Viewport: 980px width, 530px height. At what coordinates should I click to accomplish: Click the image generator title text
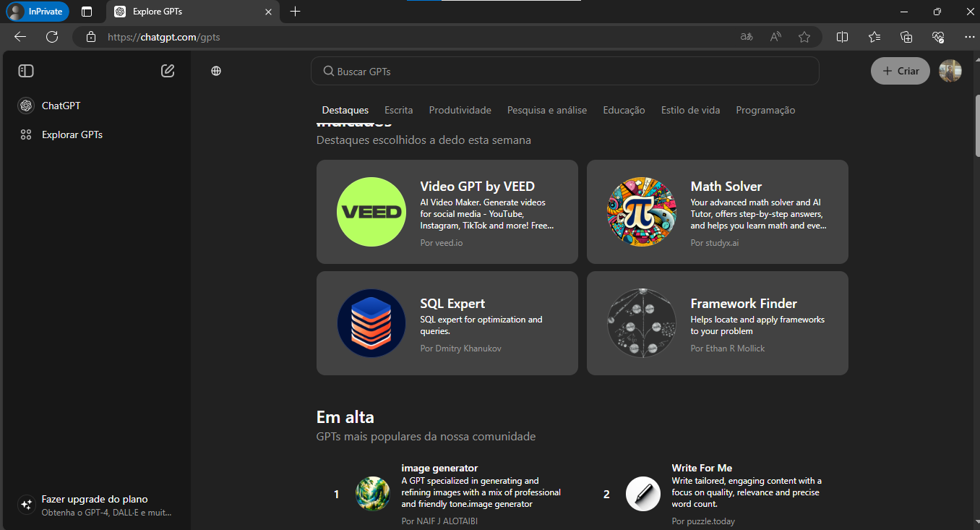[x=439, y=468]
